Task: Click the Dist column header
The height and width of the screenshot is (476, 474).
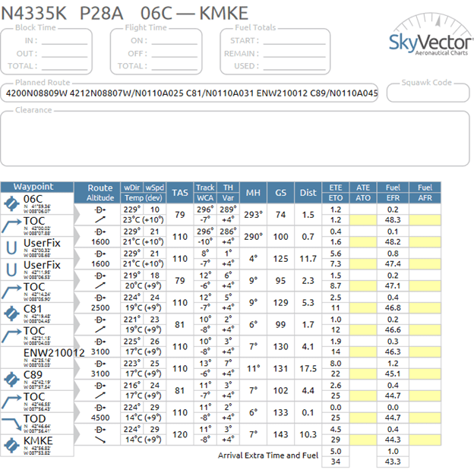Action: [308, 193]
